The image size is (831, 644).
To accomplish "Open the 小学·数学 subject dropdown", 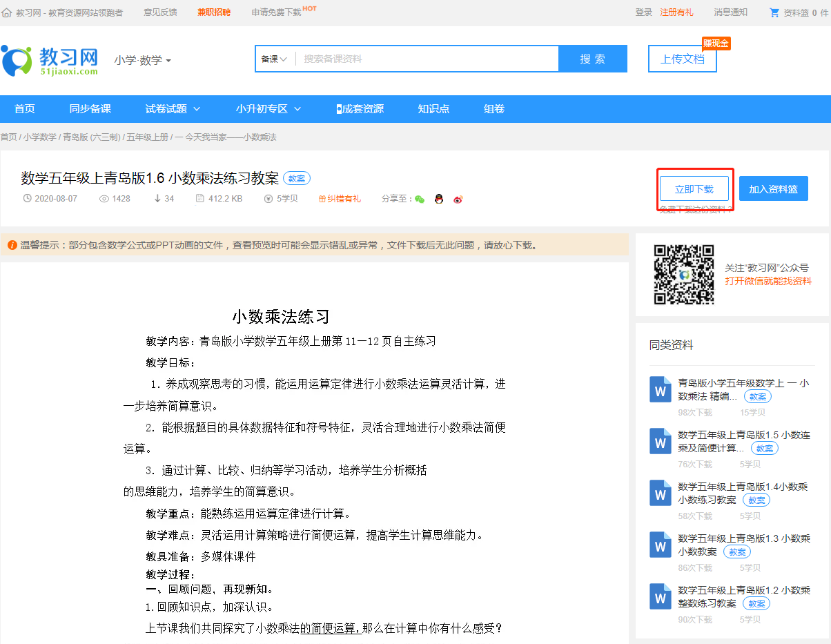I will click(x=143, y=61).
